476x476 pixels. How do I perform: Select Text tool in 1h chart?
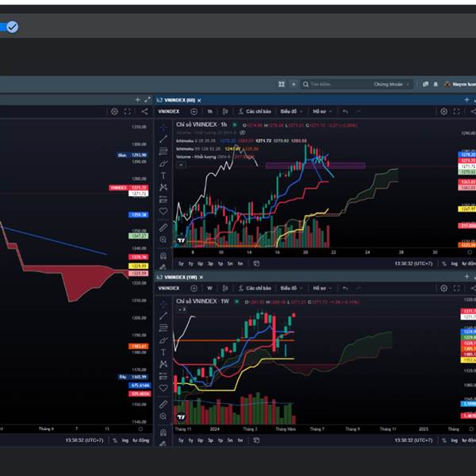[163, 175]
